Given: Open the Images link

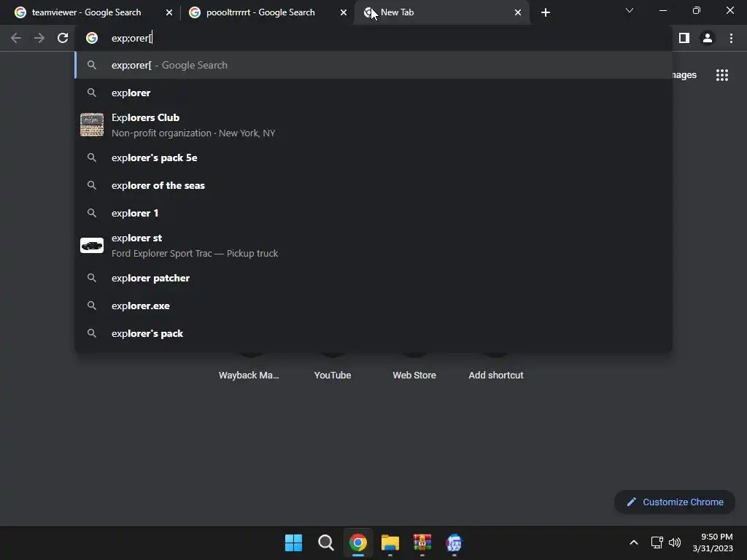Looking at the screenshot, I should [x=684, y=75].
